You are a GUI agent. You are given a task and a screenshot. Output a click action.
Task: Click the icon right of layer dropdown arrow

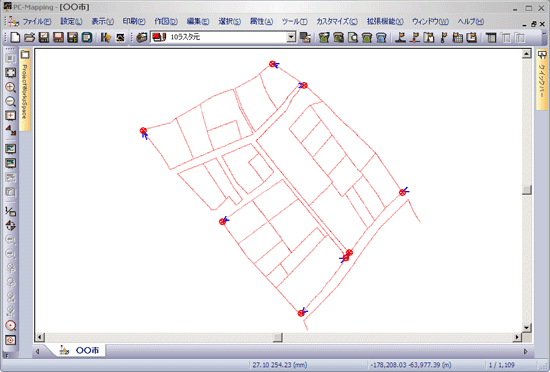click(x=306, y=37)
